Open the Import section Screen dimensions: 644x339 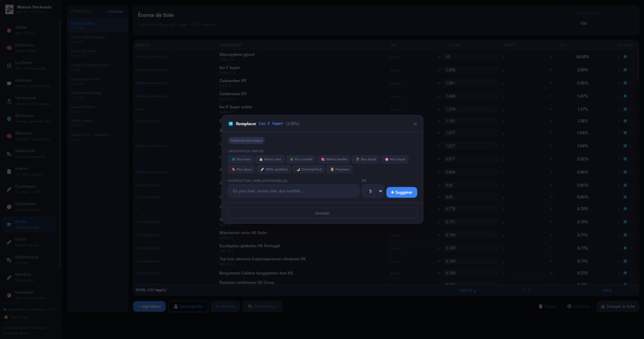[x=30, y=171]
